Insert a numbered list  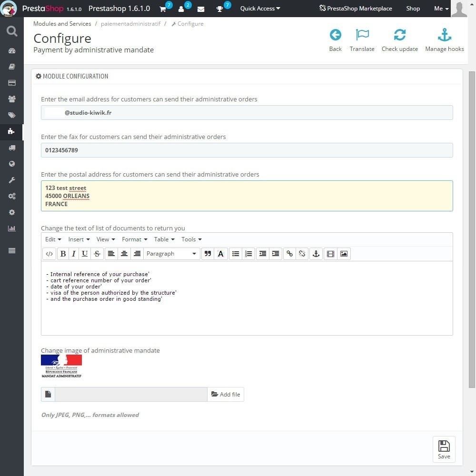click(x=248, y=254)
